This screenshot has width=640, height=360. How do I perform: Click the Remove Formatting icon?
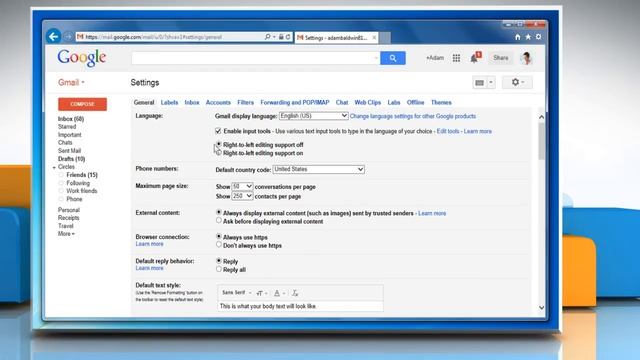pyautogui.click(x=295, y=293)
